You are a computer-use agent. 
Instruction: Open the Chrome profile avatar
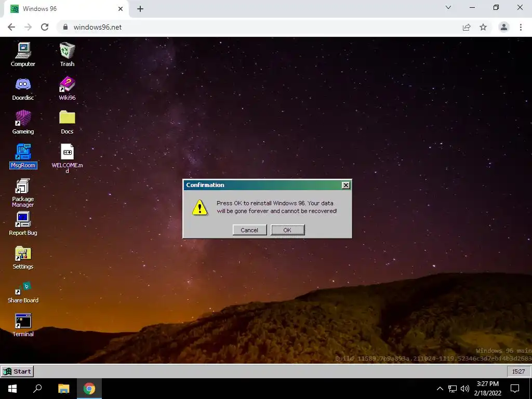pos(504,27)
